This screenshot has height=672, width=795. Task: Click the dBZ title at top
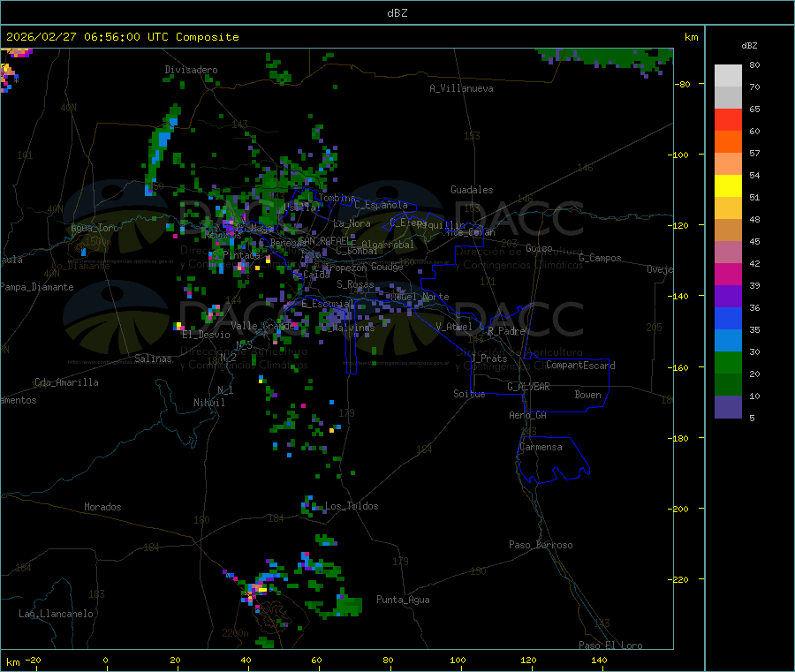coord(397,13)
